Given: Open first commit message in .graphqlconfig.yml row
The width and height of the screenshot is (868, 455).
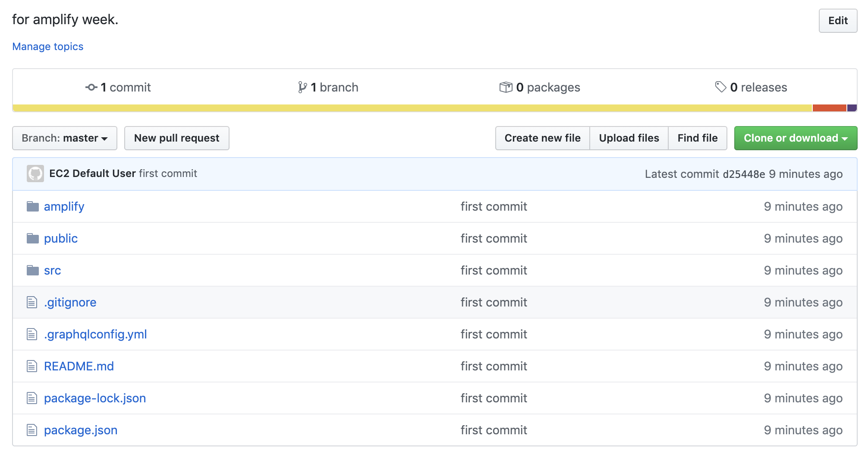Looking at the screenshot, I should [x=494, y=334].
